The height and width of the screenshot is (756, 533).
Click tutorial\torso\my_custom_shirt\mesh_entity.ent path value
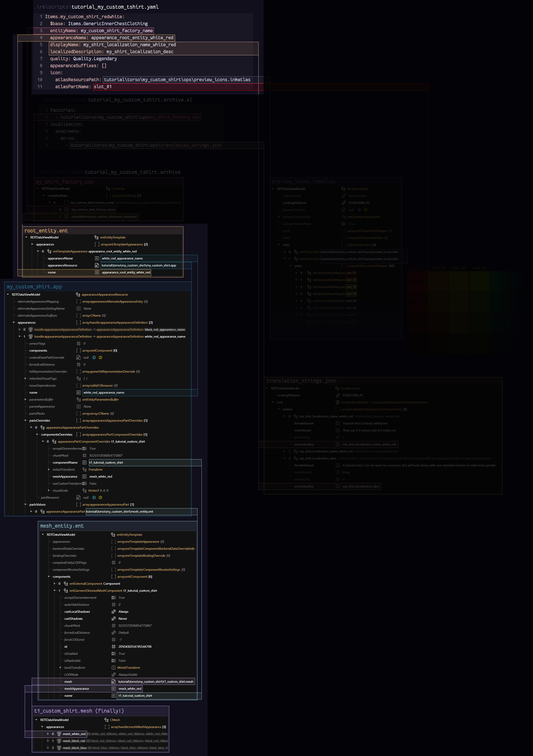tap(120, 511)
